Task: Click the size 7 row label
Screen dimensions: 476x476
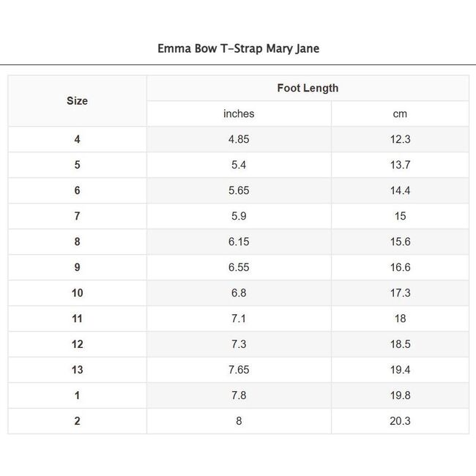Action: 77,216
